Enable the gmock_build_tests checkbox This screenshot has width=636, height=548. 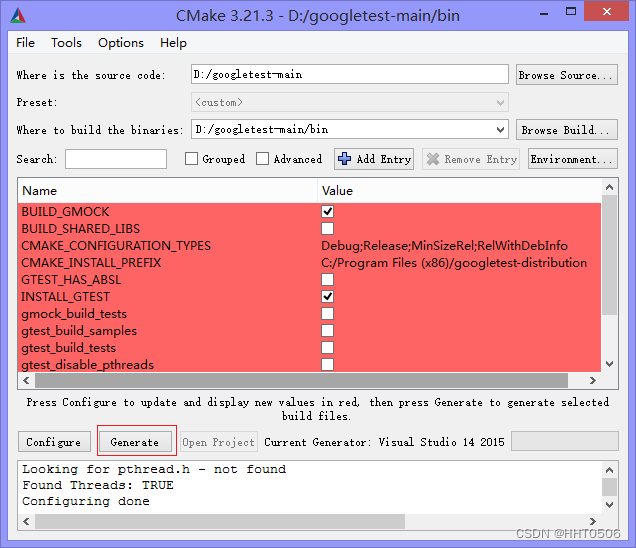point(327,314)
